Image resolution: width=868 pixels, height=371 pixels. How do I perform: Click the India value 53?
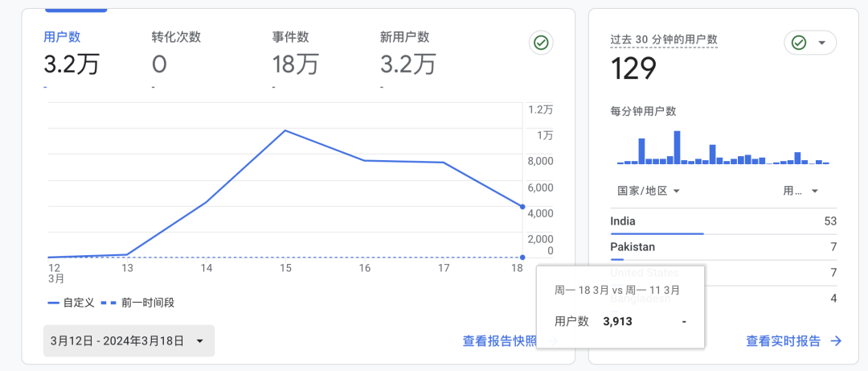pyautogui.click(x=829, y=221)
